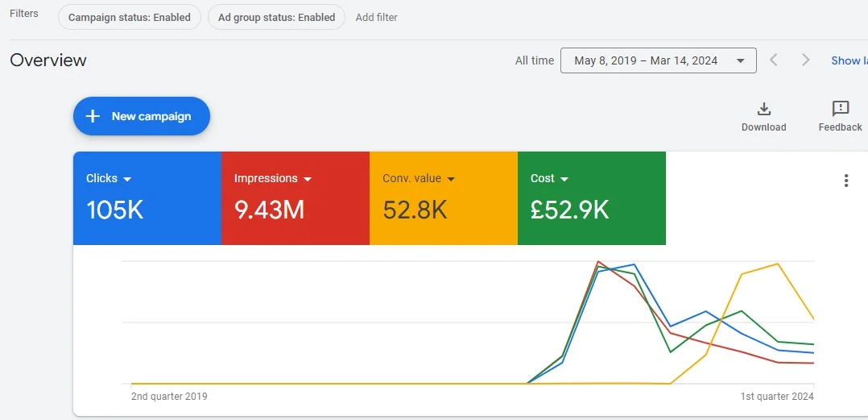Viewport: 868px width, 420px height.
Task: Open the Feedback icon
Action: point(840,110)
